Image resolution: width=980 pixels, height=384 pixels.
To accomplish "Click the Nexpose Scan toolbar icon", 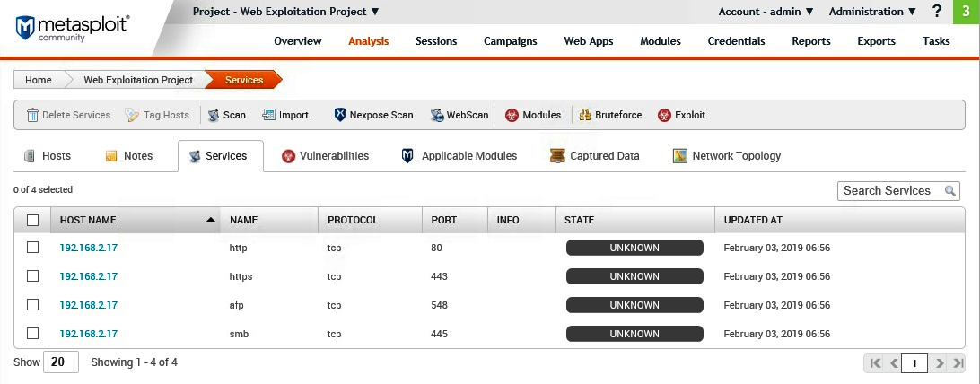I will coord(340,115).
